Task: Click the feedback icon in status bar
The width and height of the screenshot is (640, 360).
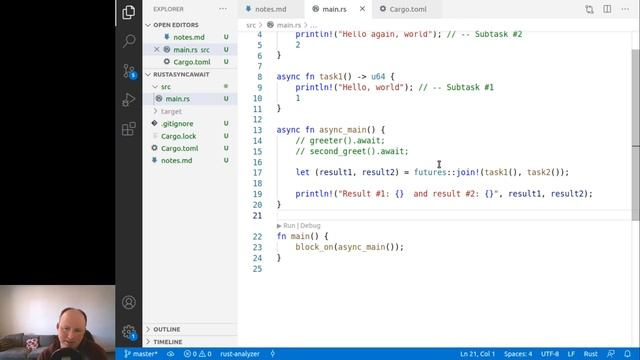Action: pyautogui.click(x=611, y=354)
